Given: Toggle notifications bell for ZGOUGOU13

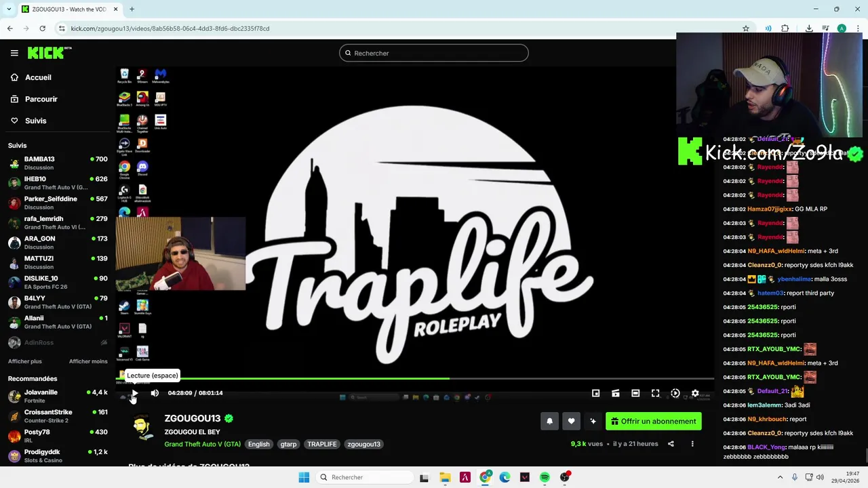Looking at the screenshot, I should tap(549, 421).
